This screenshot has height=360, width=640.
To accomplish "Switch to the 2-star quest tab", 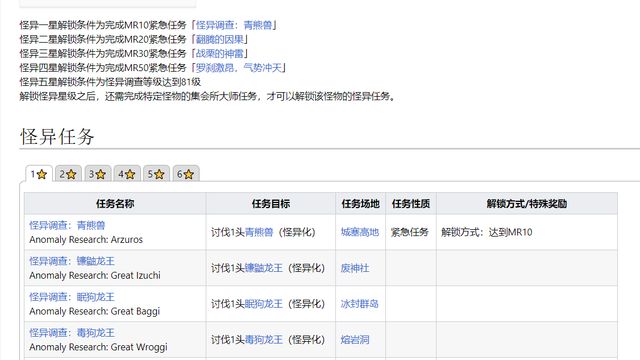I will [x=68, y=174].
